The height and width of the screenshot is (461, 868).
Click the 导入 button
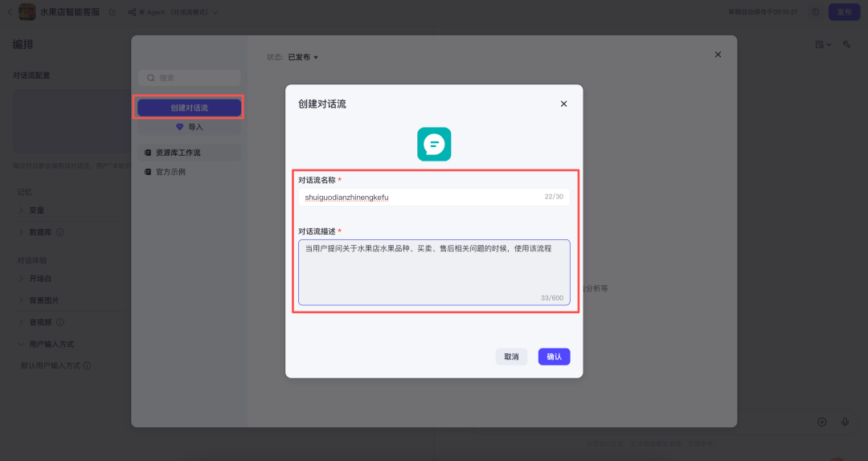190,127
